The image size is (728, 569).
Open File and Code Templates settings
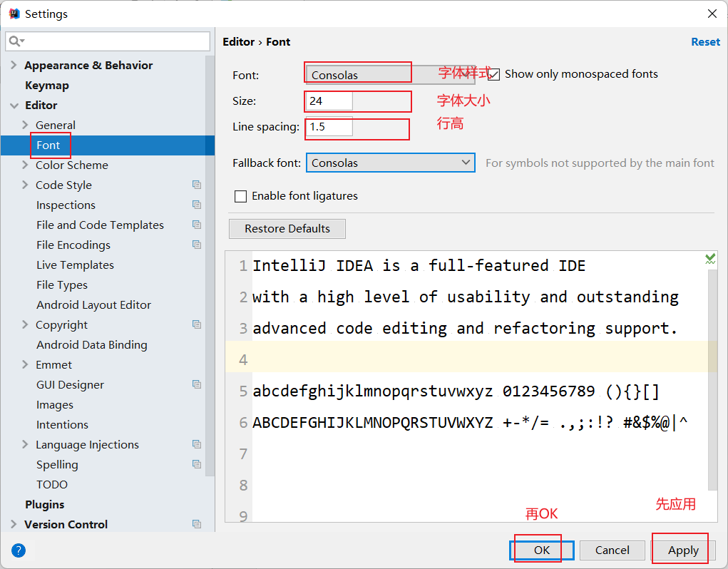(x=101, y=225)
